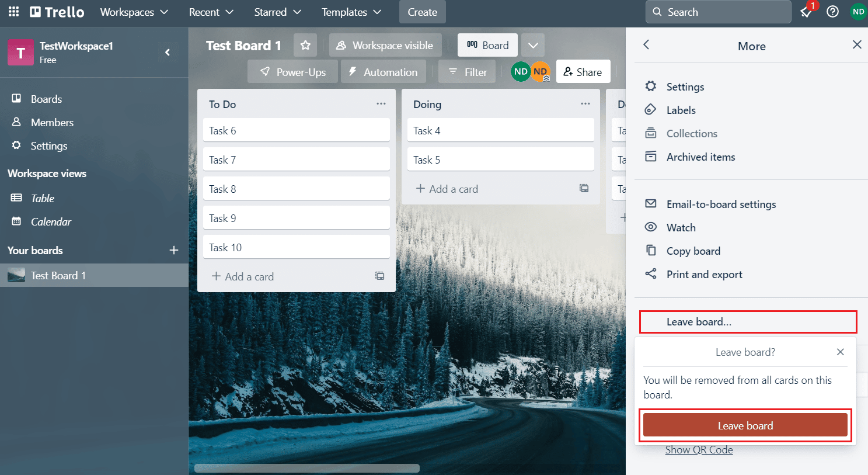Open Workspaces dropdown in top bar
The height and width of the screenshot is (475, 868).
(x=134, y=12)
